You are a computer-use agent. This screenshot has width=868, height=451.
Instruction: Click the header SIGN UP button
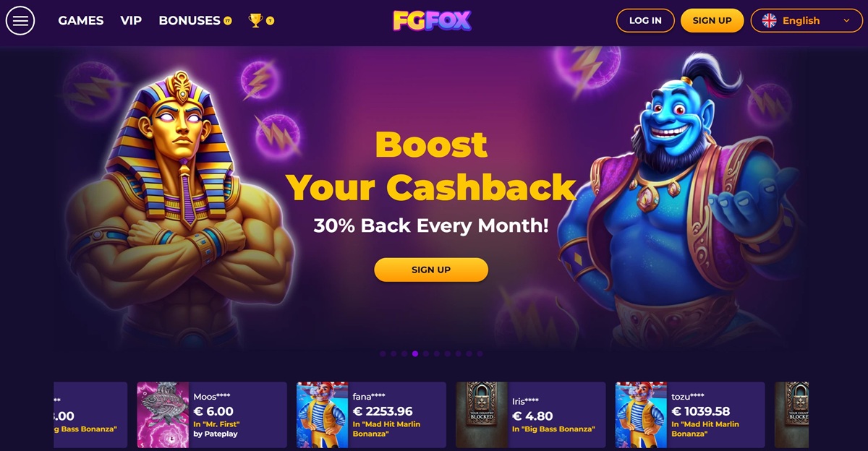712,20
